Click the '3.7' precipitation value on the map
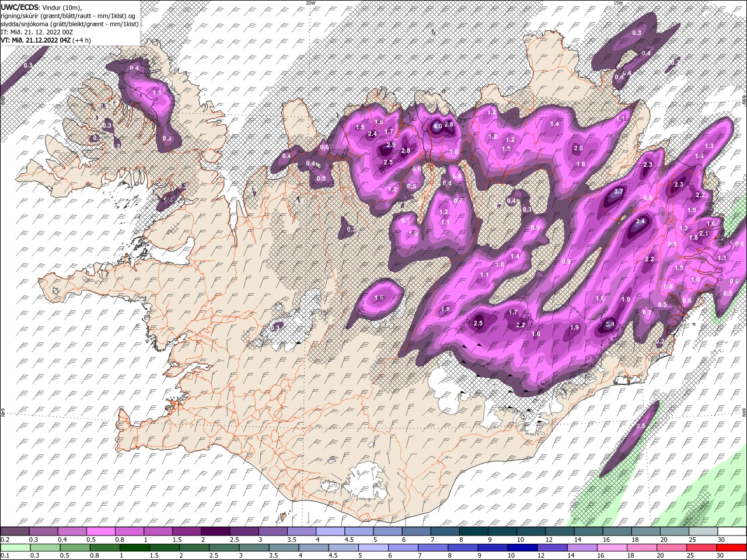The image size is (747, 560). (x=619, y=192)
